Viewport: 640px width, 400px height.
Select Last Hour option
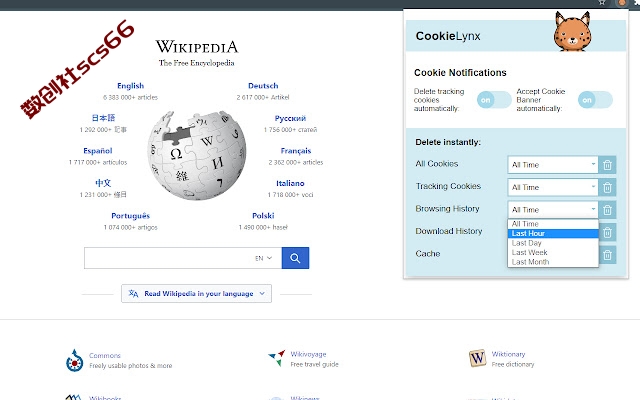(x=553, y=233)
